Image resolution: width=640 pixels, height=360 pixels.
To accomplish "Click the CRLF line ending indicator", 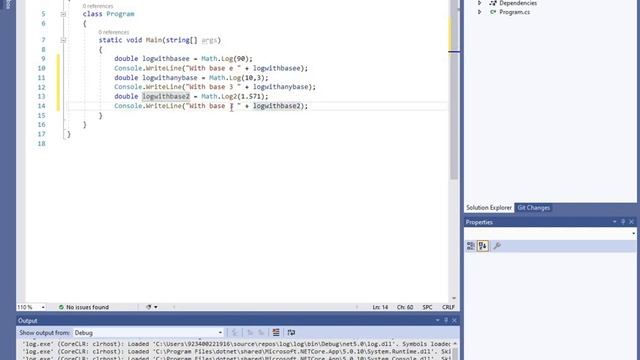I will point(448,307).
